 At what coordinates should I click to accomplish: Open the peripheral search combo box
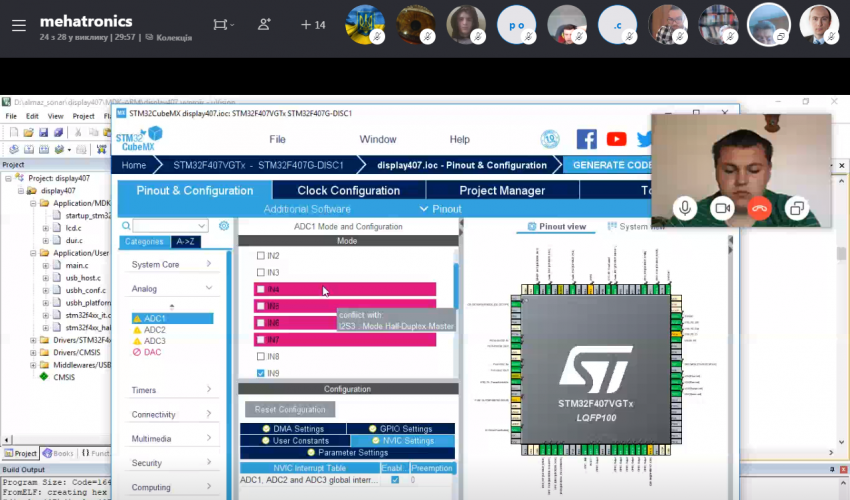tap(170, 226)
